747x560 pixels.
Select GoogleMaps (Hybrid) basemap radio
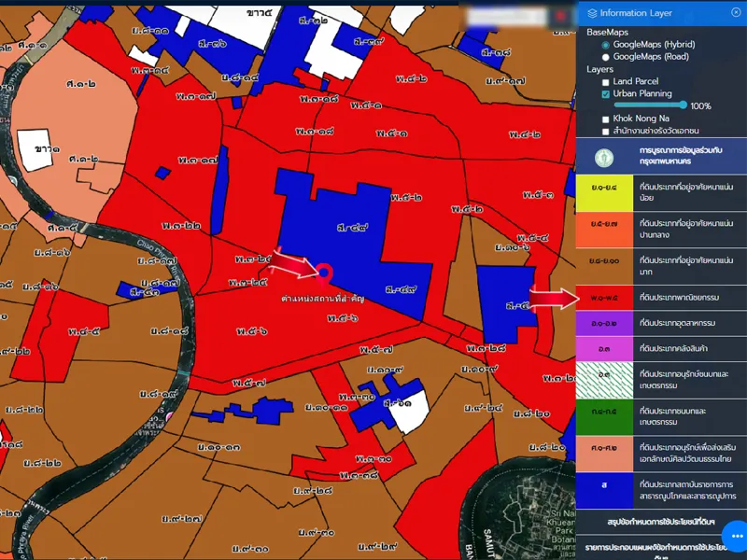tap(606, 45)
